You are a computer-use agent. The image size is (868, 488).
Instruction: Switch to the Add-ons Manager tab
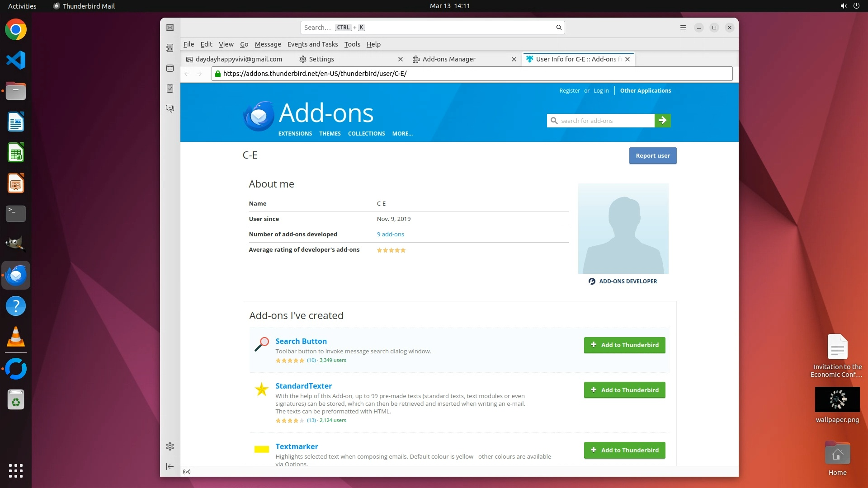tap(448, 59)
